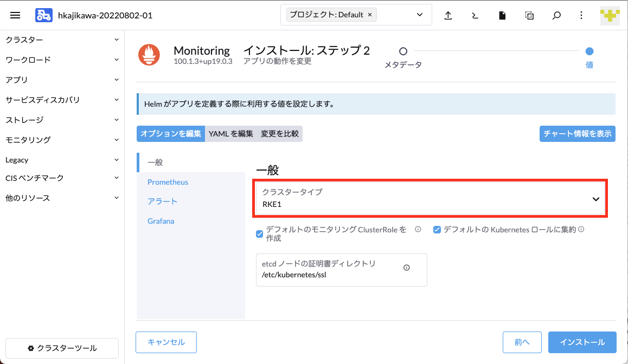Copy KubeConfig to clipboard icon
The height and width of the screenshot is (364, 628).
pyautogui.click(x=529, y=16)
